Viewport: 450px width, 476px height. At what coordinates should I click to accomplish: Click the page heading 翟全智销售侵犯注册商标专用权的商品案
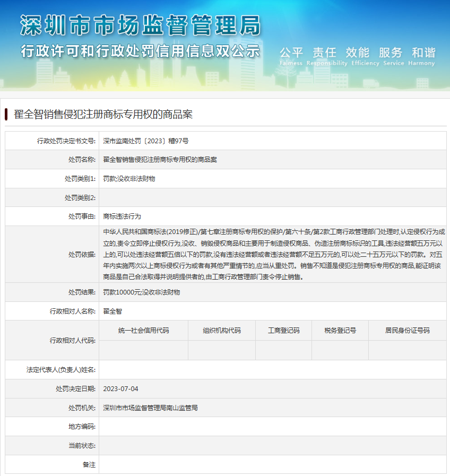click(x=103, y=114)
